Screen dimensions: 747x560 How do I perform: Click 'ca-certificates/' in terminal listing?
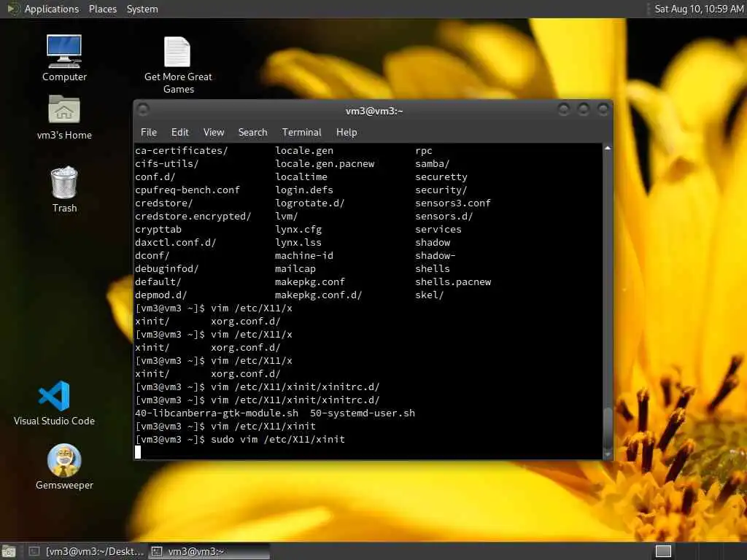(182, 150)
